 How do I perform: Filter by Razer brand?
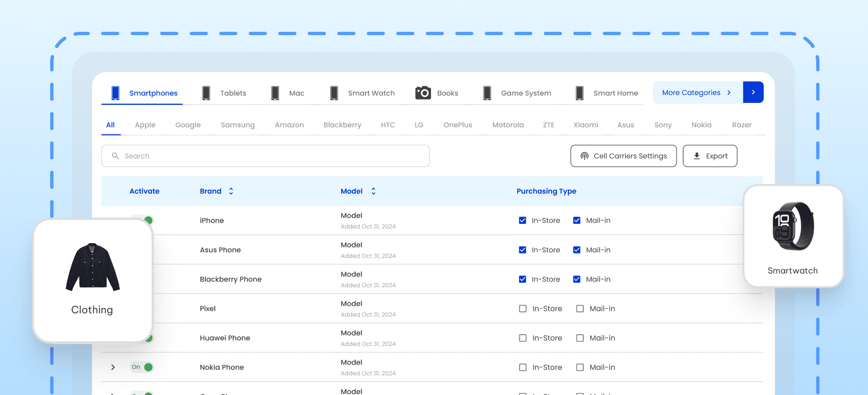tap(742, 125)
